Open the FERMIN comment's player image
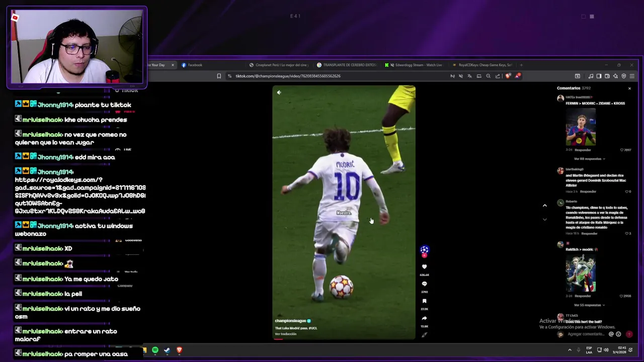 581,127
